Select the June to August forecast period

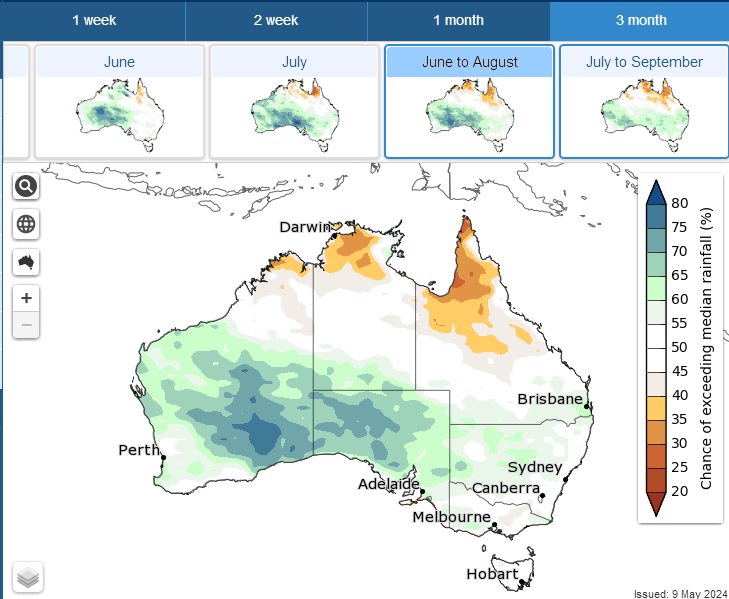click(470, 102)
